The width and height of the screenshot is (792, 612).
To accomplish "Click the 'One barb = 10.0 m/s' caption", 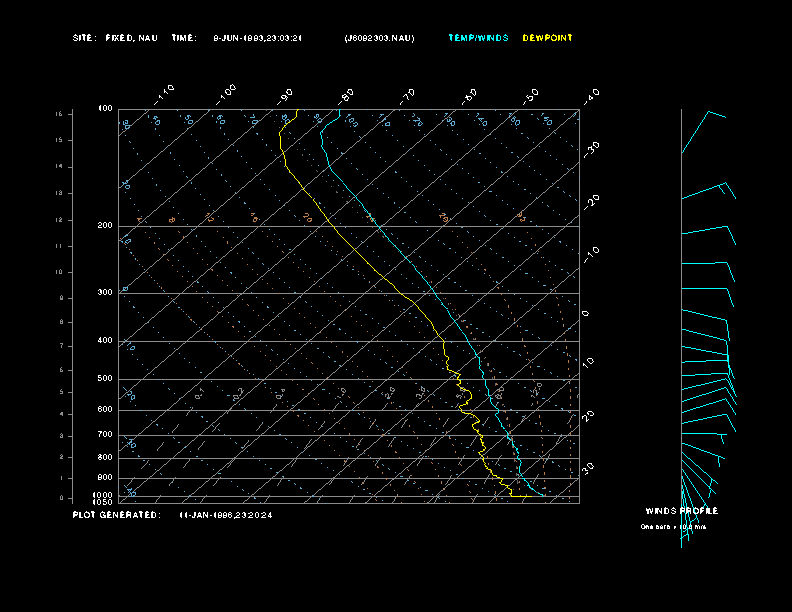I will (673, 526).
